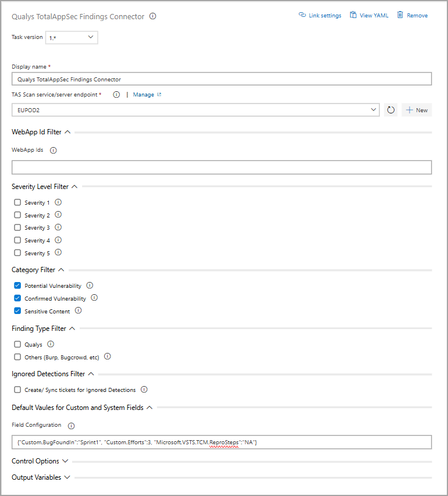
Task: Click the Manage link
Action: [x=144, y=94]
